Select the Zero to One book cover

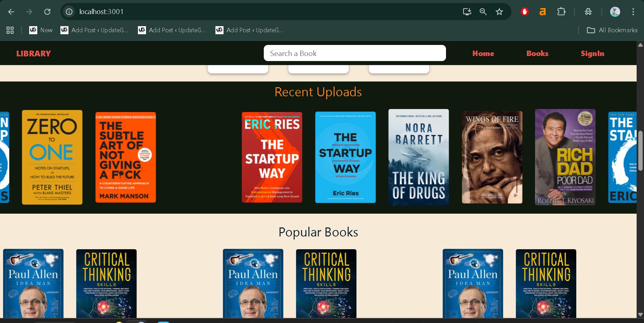coord(52,157)
